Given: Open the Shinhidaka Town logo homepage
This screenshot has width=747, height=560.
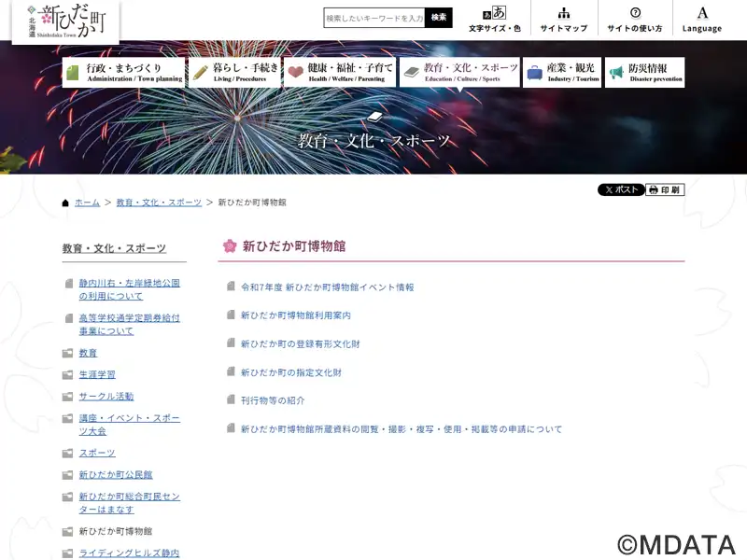Looking at the screenshot, I should point(65,21).
